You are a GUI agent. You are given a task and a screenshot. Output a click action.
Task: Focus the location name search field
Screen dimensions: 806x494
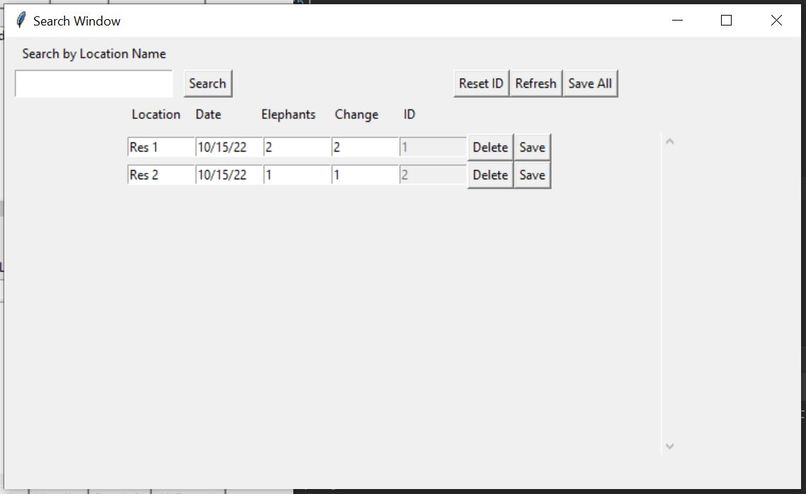coord(94,83)
